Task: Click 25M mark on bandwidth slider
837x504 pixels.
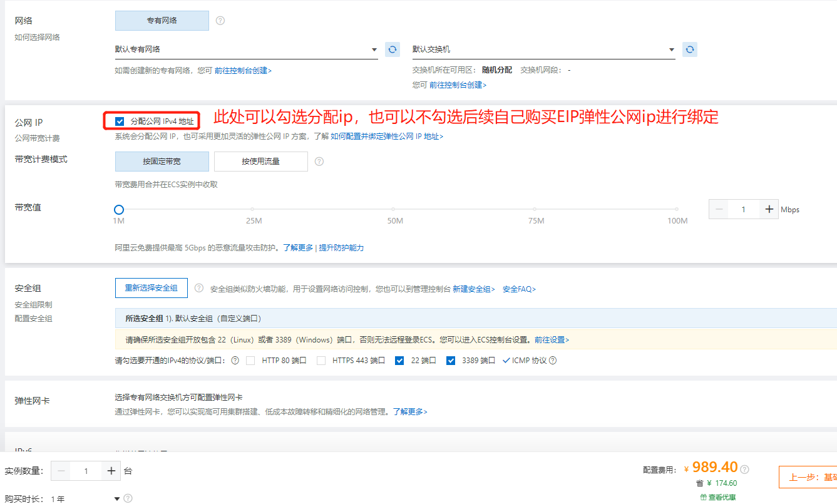Action: pyautogui.click(x=253, y=210)
